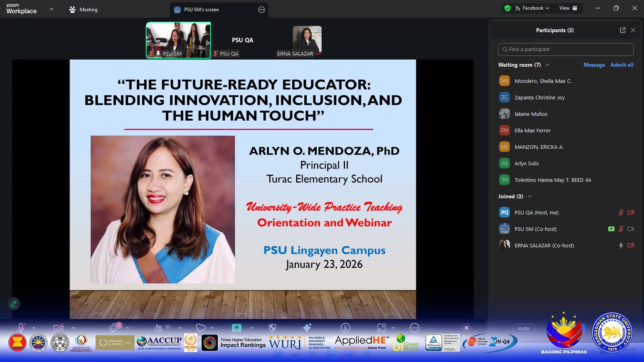
Task: Click the Share screen icon in toolbar
Action: (x=237, y=328)
